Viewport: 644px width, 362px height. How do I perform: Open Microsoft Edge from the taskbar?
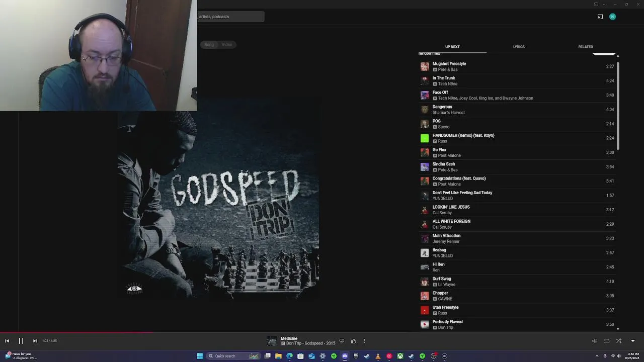pyautogui.click(x=289, y=356)
